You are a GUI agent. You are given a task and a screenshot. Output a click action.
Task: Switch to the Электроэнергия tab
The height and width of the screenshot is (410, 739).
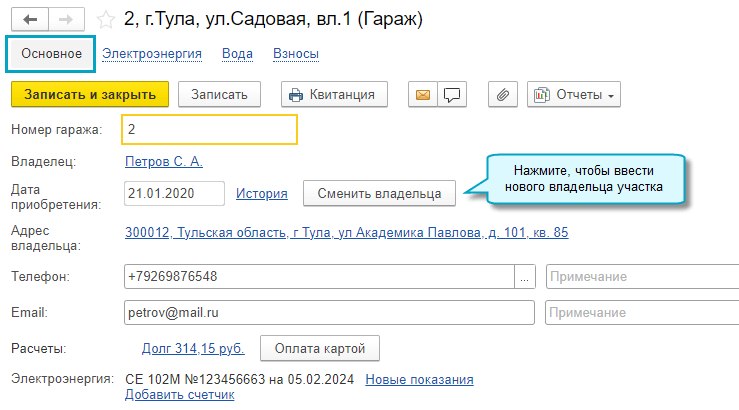[x=152, y=54]
